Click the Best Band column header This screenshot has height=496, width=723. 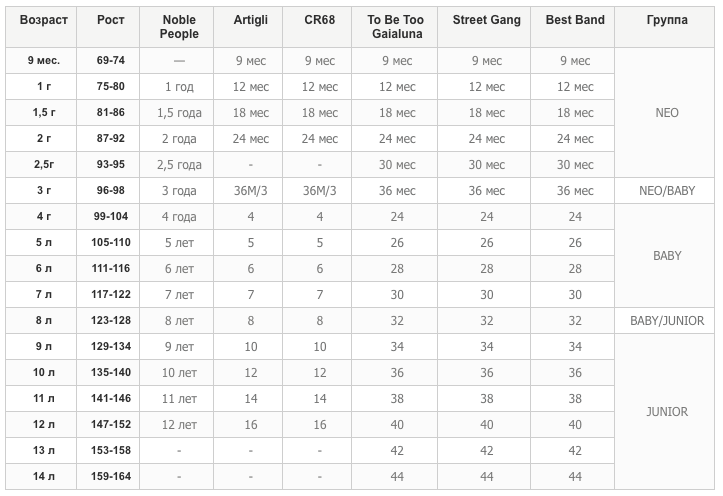575,20
